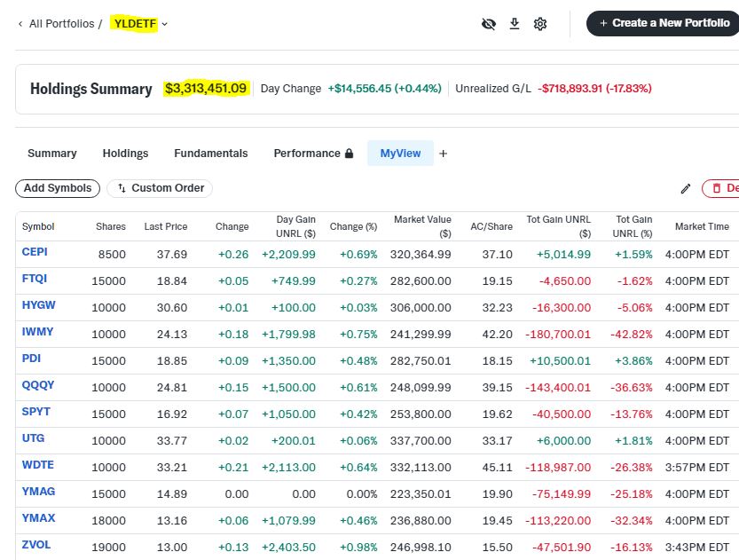Open the CEPI ticker link
The width and height of the screenshot is (739, 560).
click(35, 252)
